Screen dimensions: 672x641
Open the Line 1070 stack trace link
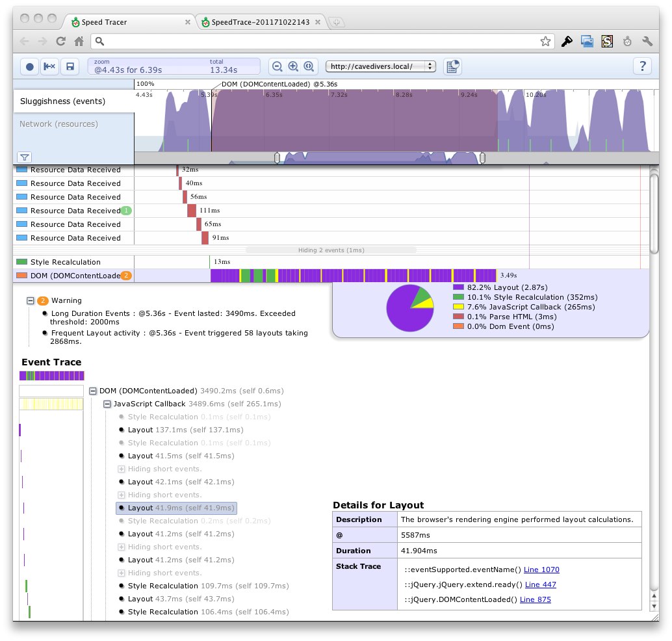(x=541, y=570)
